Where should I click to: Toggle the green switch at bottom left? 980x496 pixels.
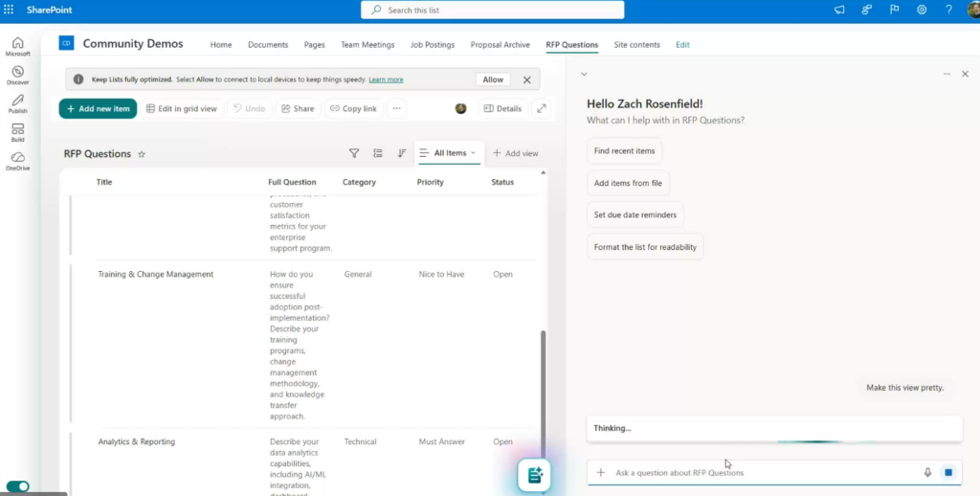coord(18,486)
